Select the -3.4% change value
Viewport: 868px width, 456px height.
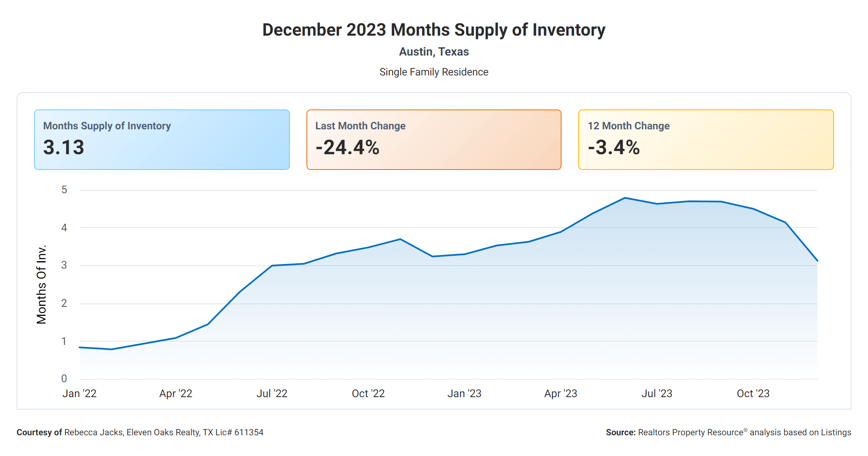pos(614,148)
